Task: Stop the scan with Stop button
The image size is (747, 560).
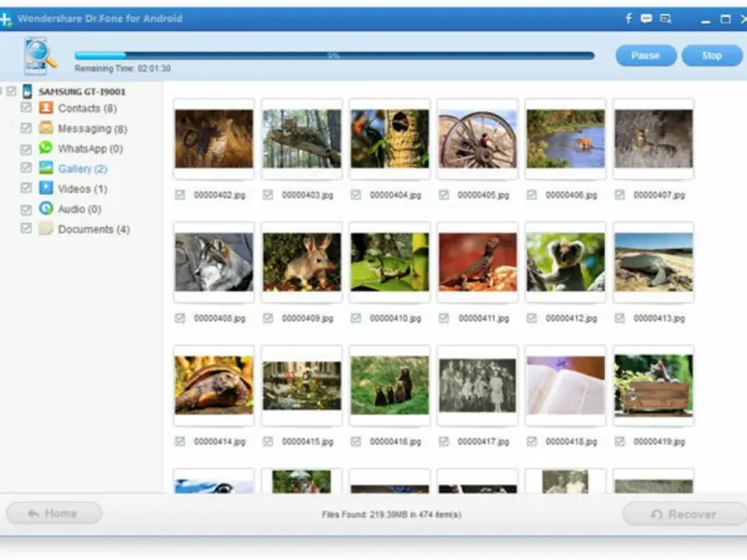Action: click(x=712, y=56)
